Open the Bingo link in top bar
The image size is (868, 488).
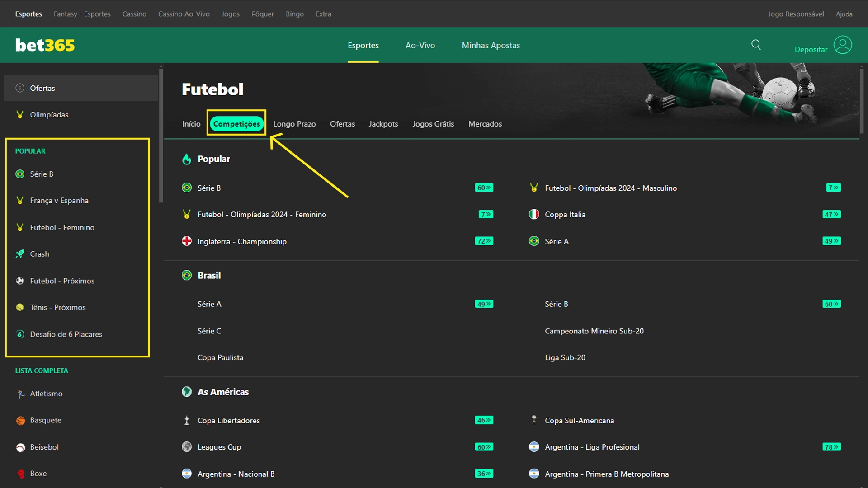tap(294, 14)
